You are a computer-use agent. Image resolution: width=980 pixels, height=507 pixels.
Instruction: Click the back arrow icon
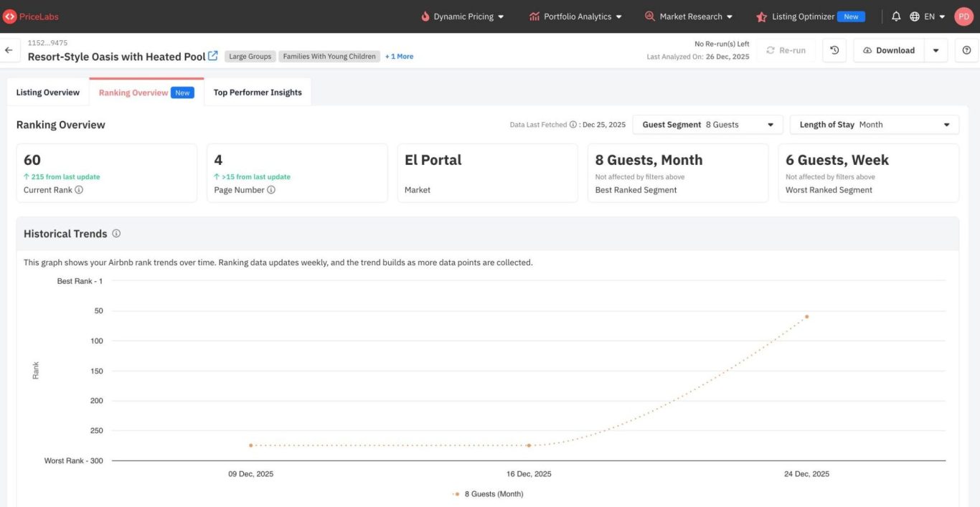[x=9, y=50]
